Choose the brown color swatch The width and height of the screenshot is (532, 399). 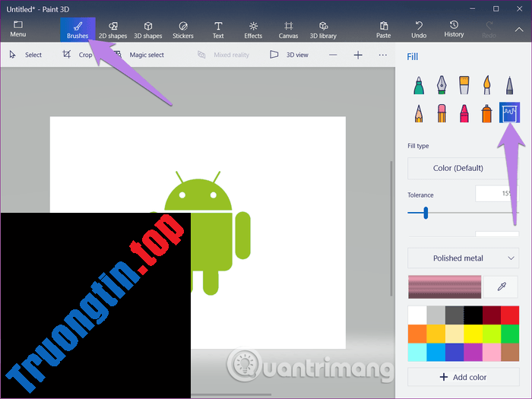(x=510, y=352)
